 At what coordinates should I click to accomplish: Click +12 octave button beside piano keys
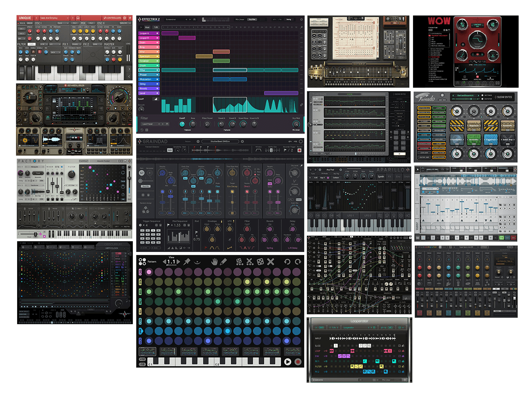pyautogui.click(x=142, y=359)
